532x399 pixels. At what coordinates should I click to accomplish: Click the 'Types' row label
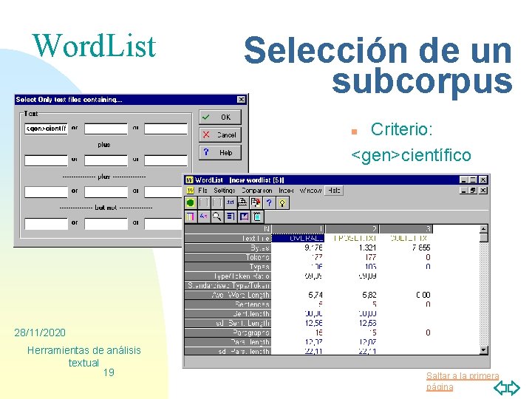tap(228, 267)
